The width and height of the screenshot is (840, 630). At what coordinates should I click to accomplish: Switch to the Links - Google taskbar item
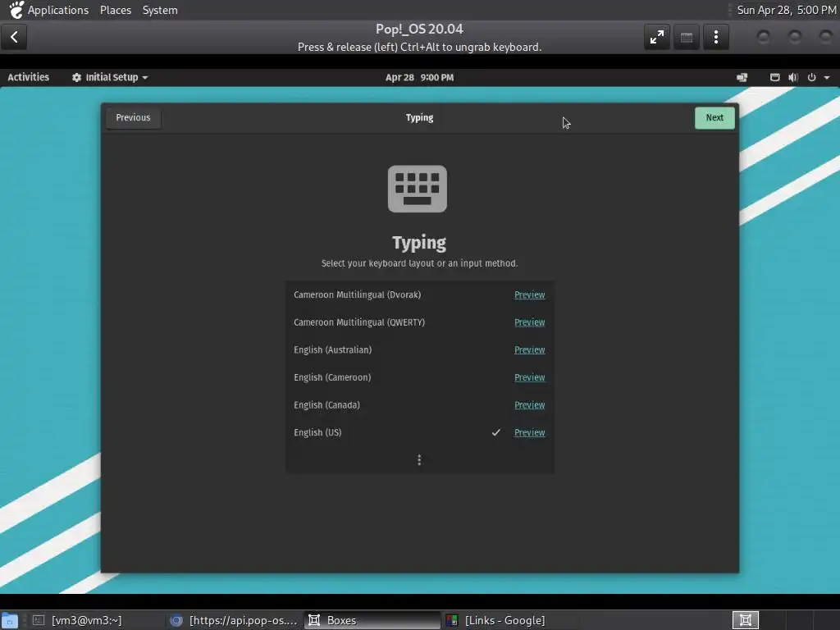tap(509, 620)
